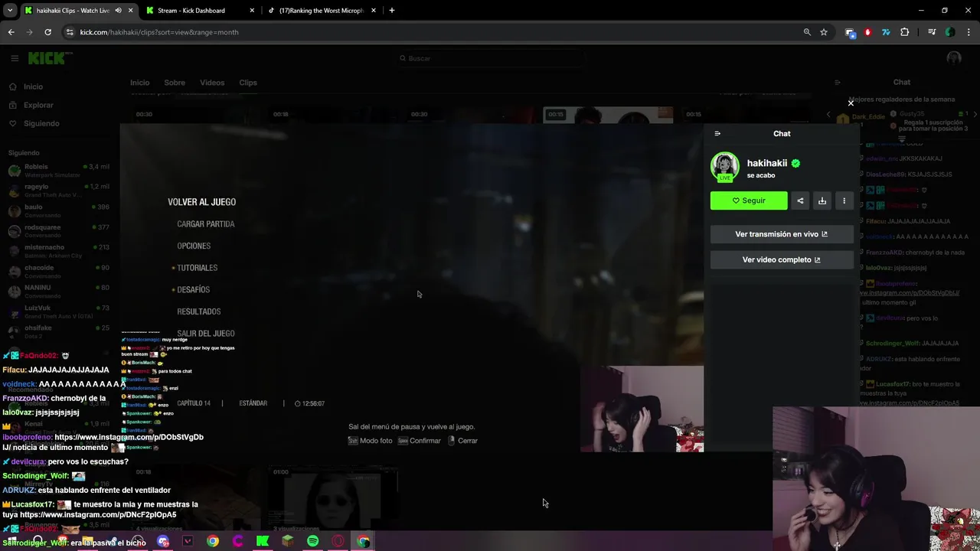
Task: Collapse the clip chat panel arrow icon
Action: [717, 133]
